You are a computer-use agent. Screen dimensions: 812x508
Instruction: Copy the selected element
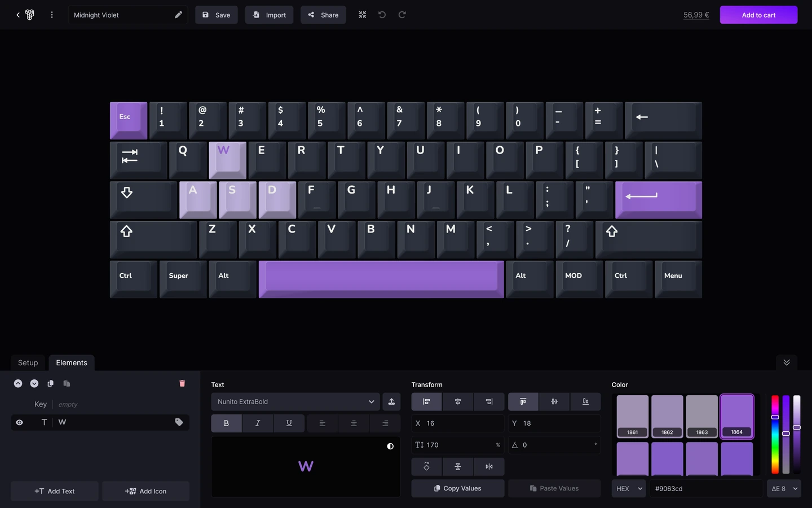pos(50,383)
